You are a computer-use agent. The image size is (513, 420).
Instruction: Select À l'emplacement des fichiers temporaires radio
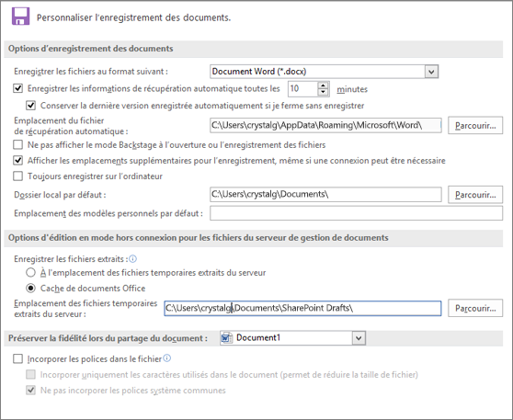point(30,272)
